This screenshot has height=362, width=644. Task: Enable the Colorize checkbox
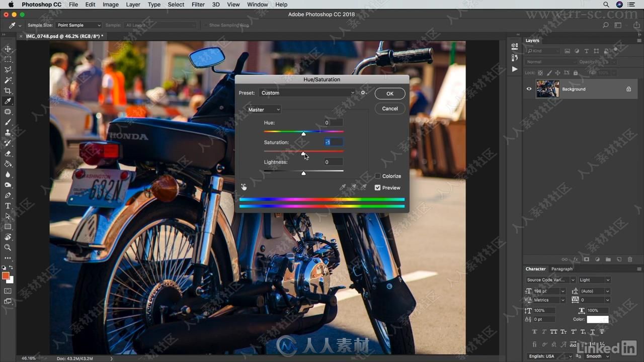377,176
